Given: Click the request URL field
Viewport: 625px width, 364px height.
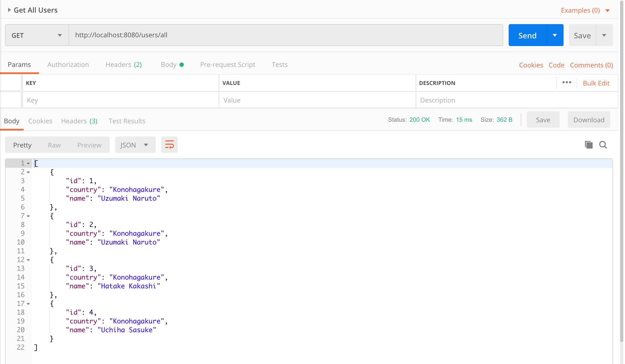Looking at the screenshot, I should coord(285,35).
